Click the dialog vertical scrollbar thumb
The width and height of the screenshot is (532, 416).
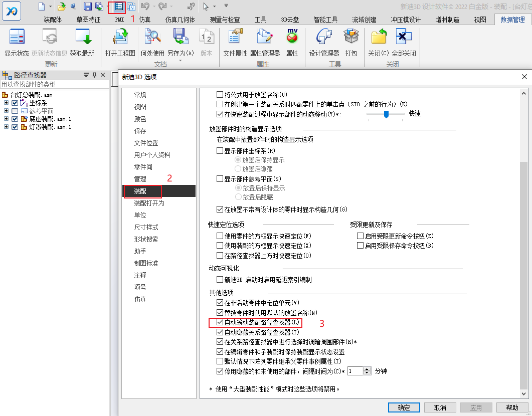pos(523,275)
